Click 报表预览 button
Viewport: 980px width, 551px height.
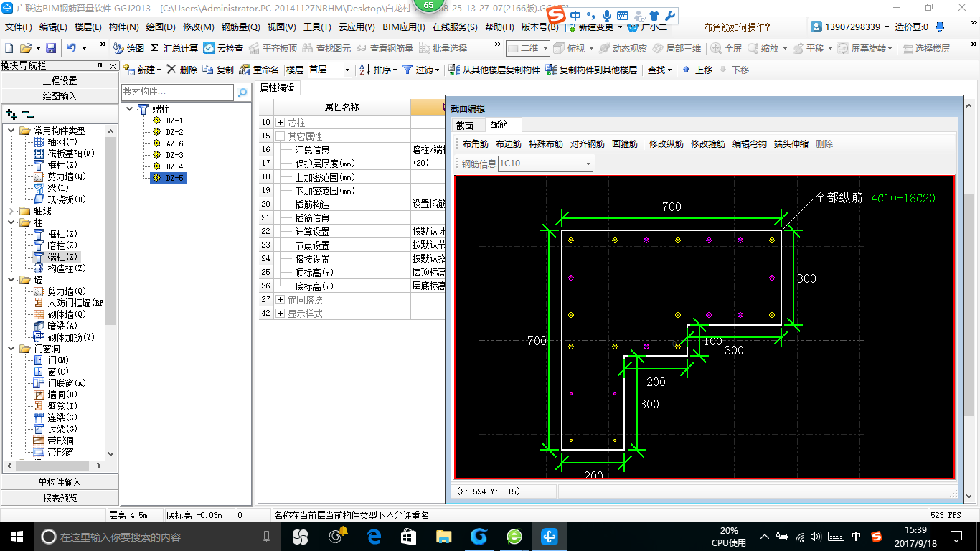coord(60,497)
